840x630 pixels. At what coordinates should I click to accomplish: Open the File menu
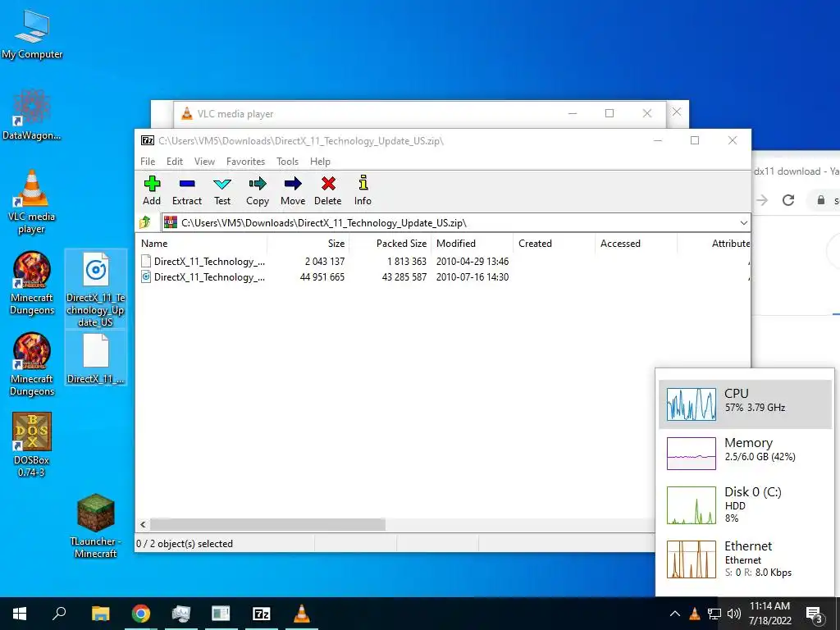(x=148, y=162)
